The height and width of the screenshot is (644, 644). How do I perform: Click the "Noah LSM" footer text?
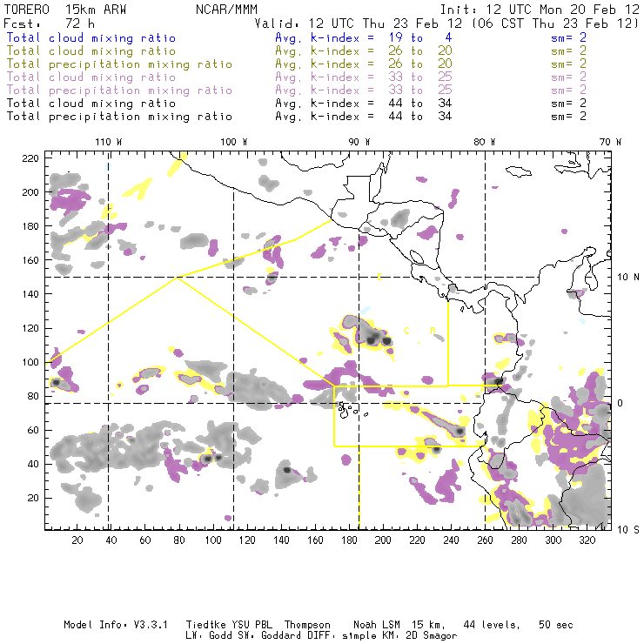tap(377, 625)
